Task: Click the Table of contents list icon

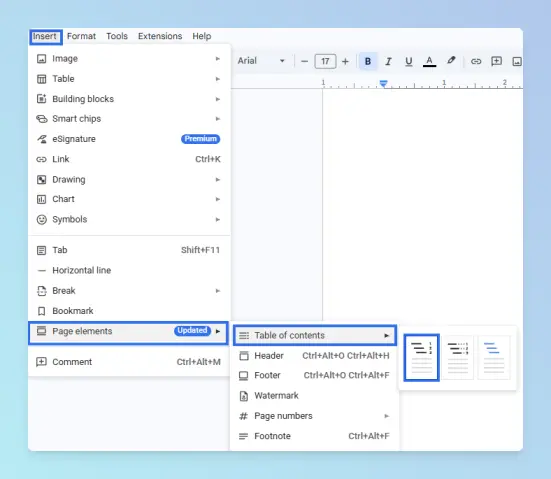Action: pyautogui.click(x=244, y=336)
